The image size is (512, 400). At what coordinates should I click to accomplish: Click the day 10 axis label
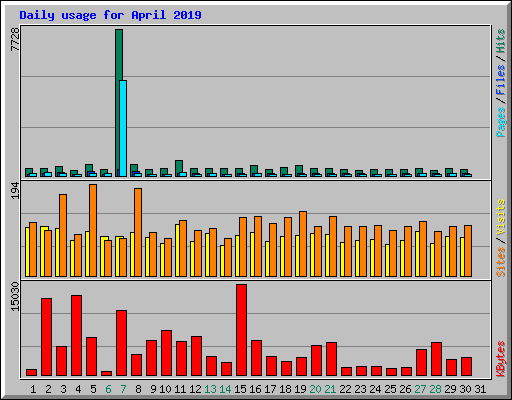165,389
